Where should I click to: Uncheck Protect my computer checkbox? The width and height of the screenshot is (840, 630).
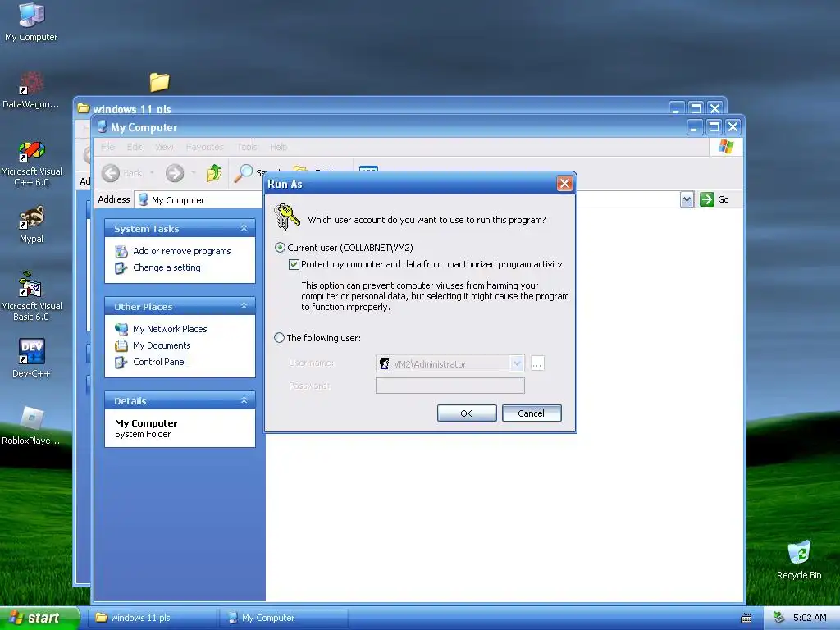coord(294,264)
